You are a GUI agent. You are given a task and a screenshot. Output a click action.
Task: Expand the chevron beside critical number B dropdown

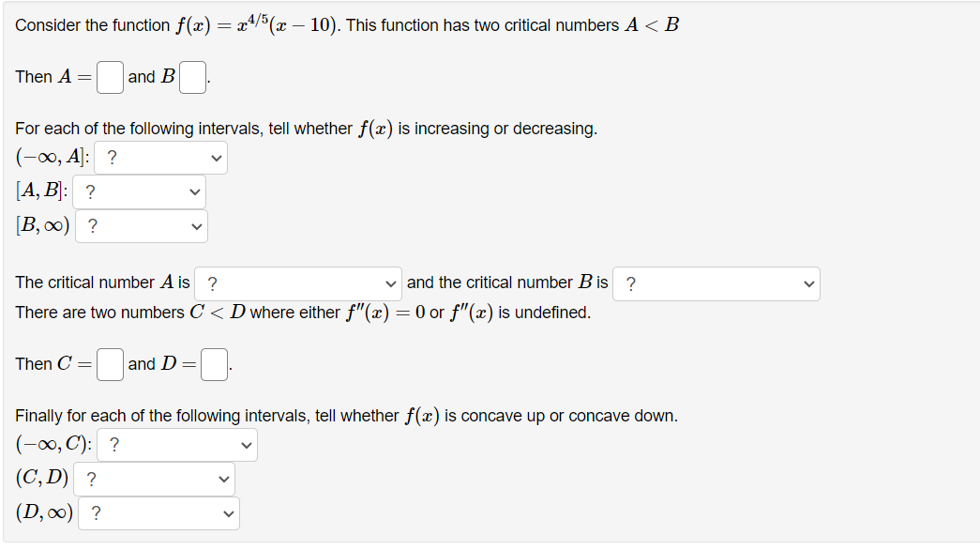click(808, 283)
